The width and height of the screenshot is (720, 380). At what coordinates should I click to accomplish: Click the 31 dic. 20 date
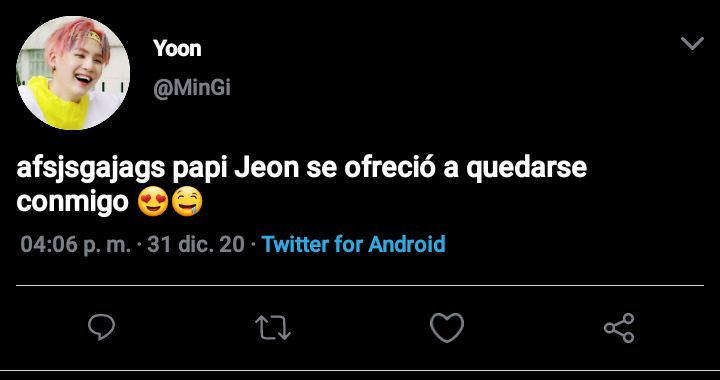point(196,244)
